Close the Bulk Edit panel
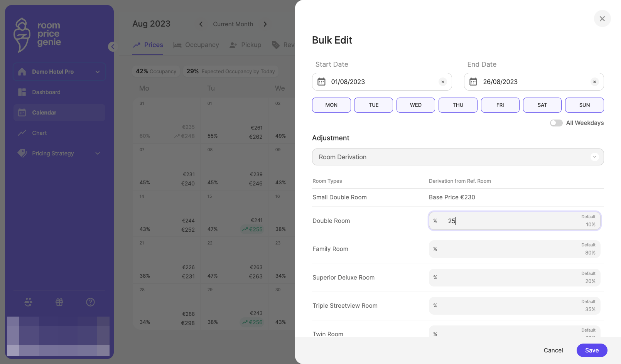This screenshot has height=364, width=621. [x=602, y=19]
